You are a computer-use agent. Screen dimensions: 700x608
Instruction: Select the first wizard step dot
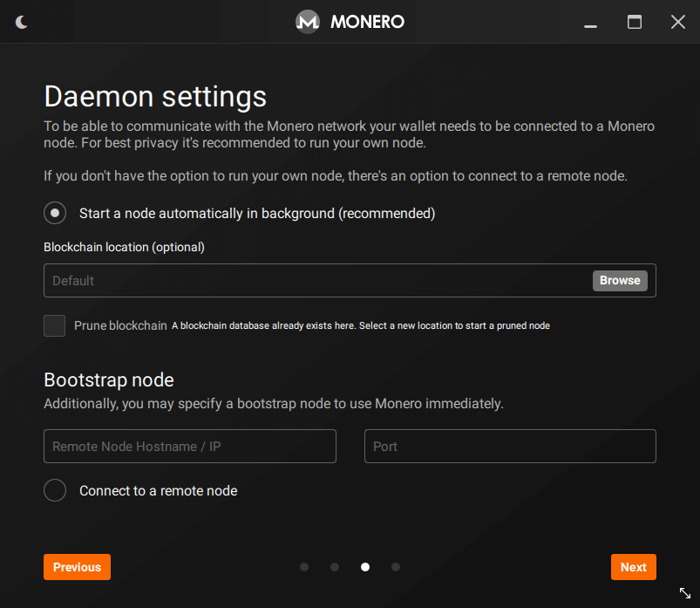coord(304,567)
